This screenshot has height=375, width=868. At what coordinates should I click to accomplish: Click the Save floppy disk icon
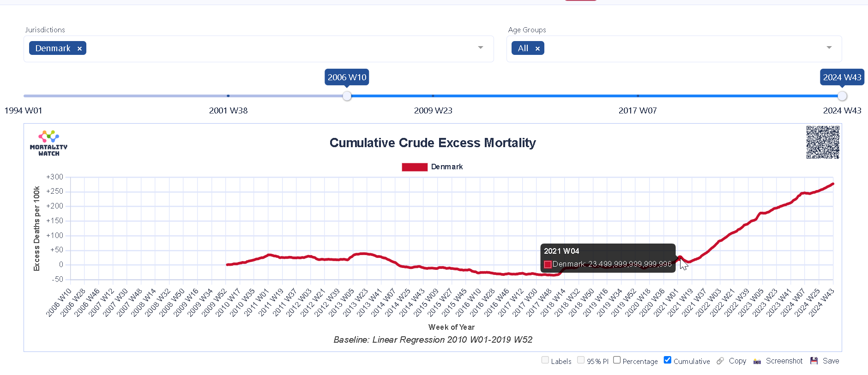tap(814, 361)
